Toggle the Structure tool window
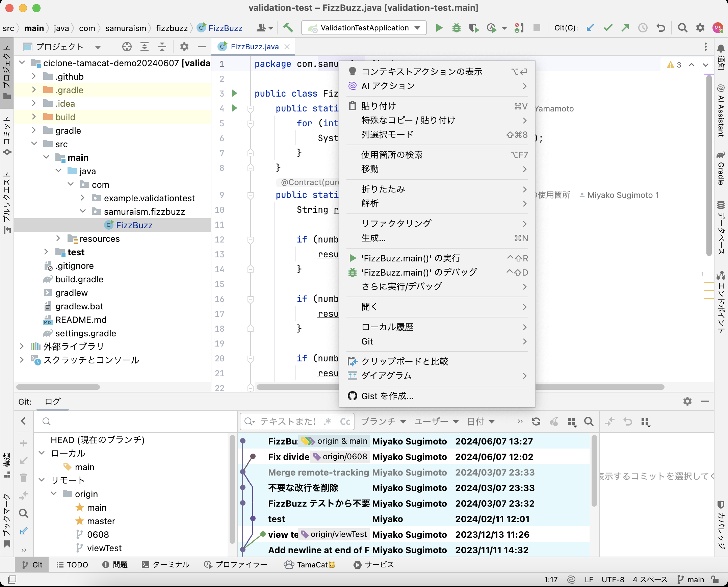The width and height of the screenshot is (728, 587). coord(7,465)
